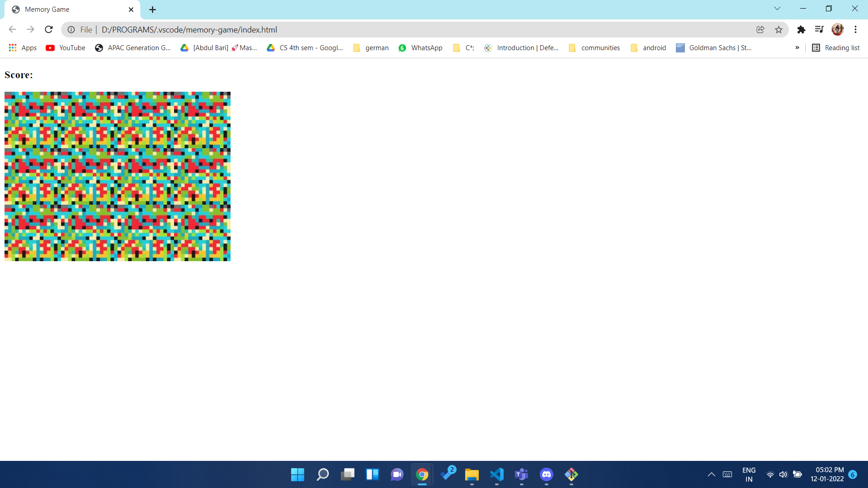Open media control playlist icon
868x488 pixels.
coord(819,30)
